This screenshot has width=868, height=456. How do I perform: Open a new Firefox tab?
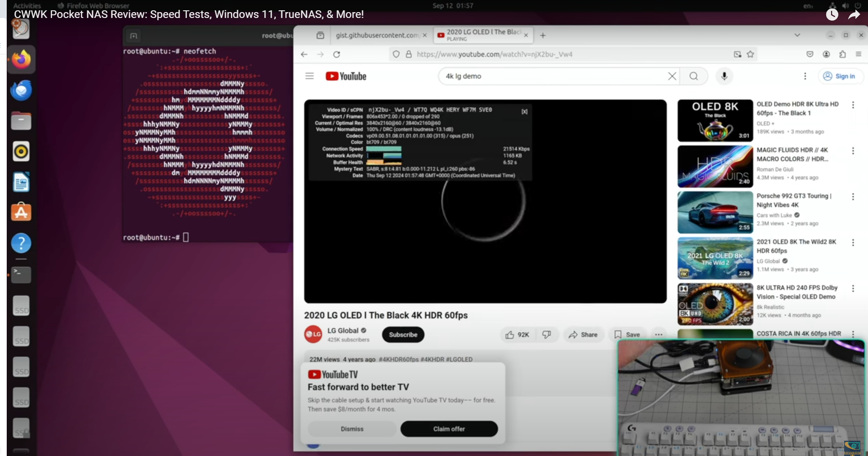[543, 35]
